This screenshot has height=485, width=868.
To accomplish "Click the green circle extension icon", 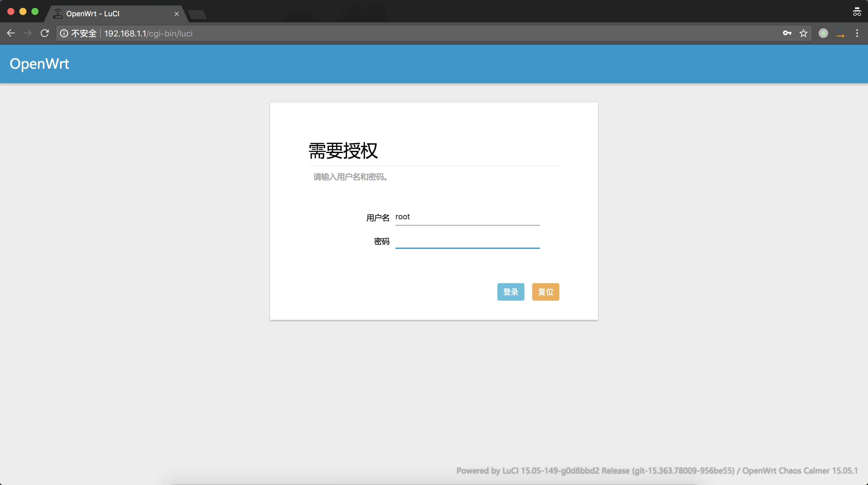I will pyautogui.click(x=823, y=33).
